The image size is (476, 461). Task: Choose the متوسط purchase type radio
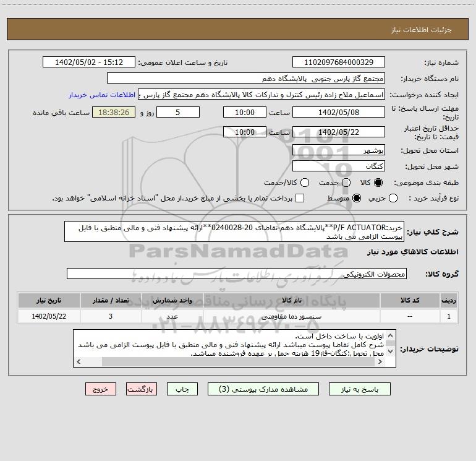tap(357, 198)
